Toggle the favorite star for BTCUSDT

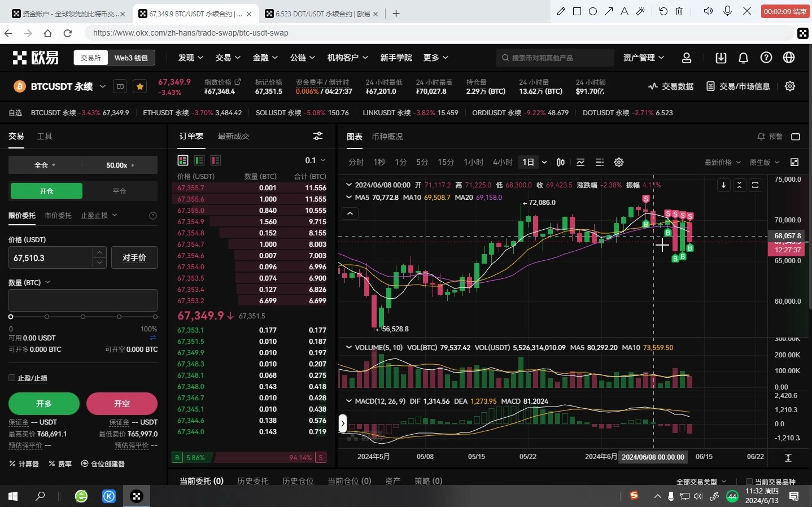140,86
